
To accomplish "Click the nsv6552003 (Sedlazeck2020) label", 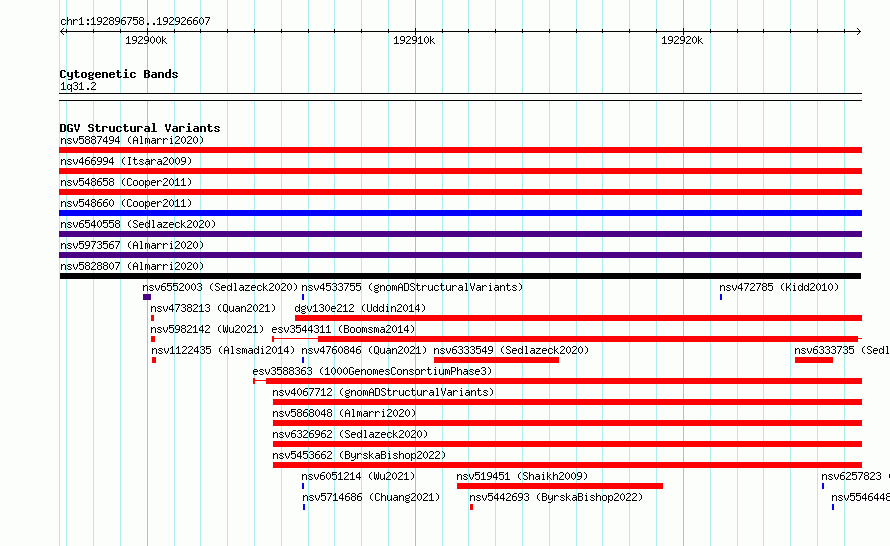I will (220, 287).
